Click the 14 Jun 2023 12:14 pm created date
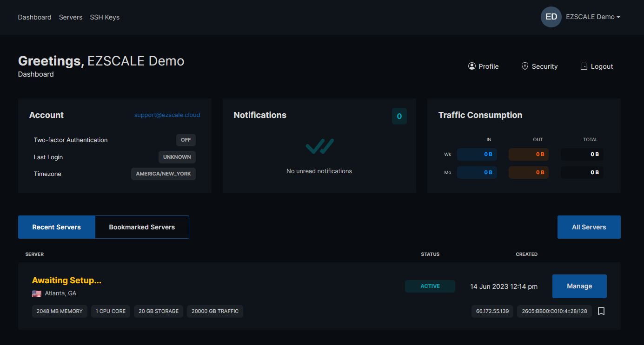This screenshot has height=345, width=644. pos(504,286)
